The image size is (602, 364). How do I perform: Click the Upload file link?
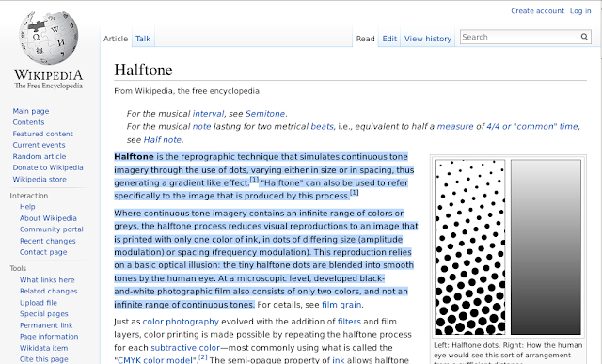[x=39, y=303]
